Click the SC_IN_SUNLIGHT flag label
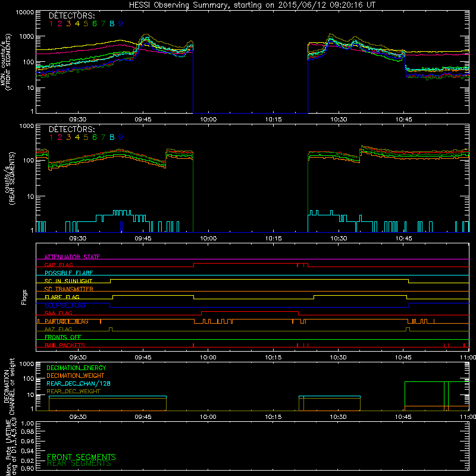 [68, 281]
